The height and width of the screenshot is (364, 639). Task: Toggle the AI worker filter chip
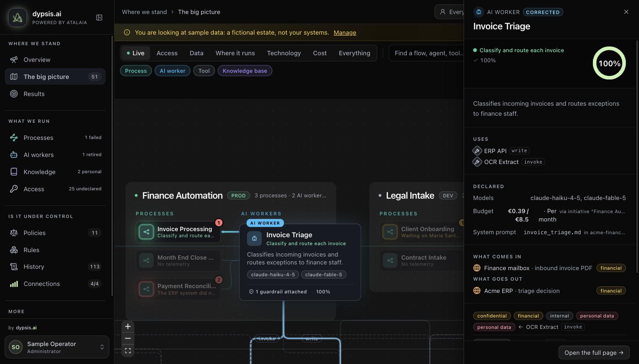click(172, 71)
